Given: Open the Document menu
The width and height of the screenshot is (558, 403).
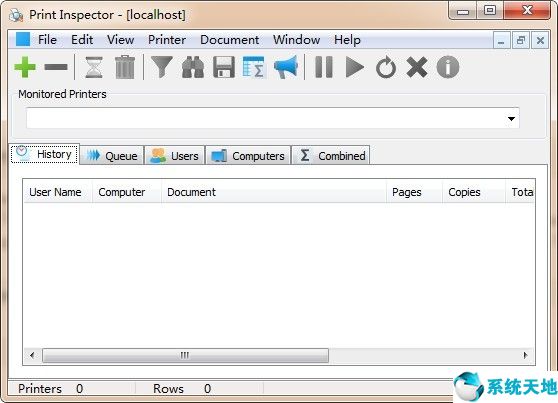Looking at the screenshot, I should (230, 40).
